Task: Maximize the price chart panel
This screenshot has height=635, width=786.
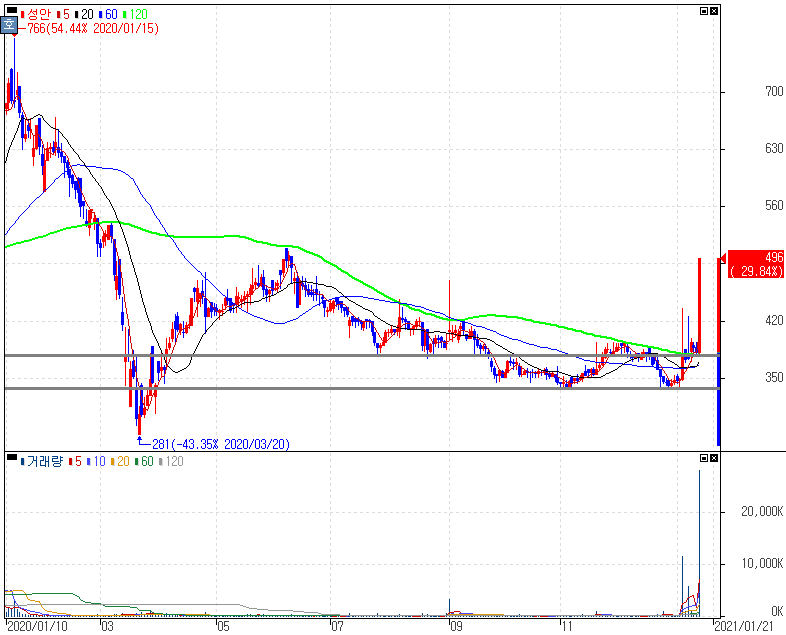Action: 704,11
